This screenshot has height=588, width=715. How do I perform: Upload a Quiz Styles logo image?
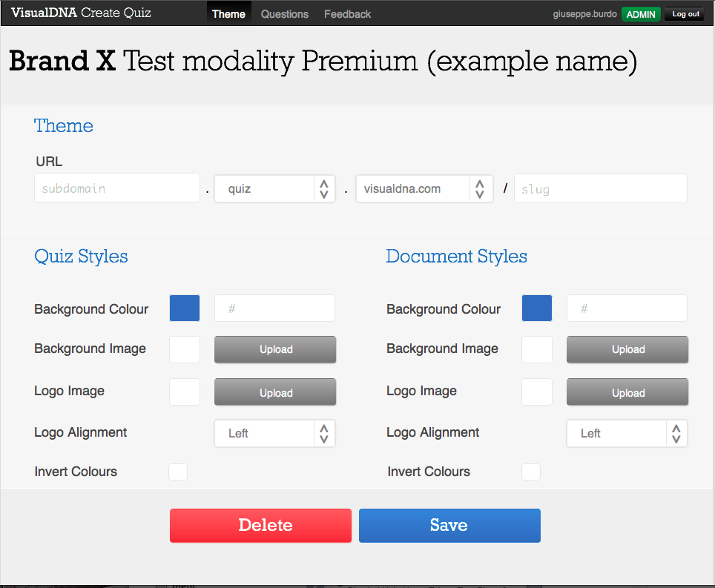pos(275,392)
